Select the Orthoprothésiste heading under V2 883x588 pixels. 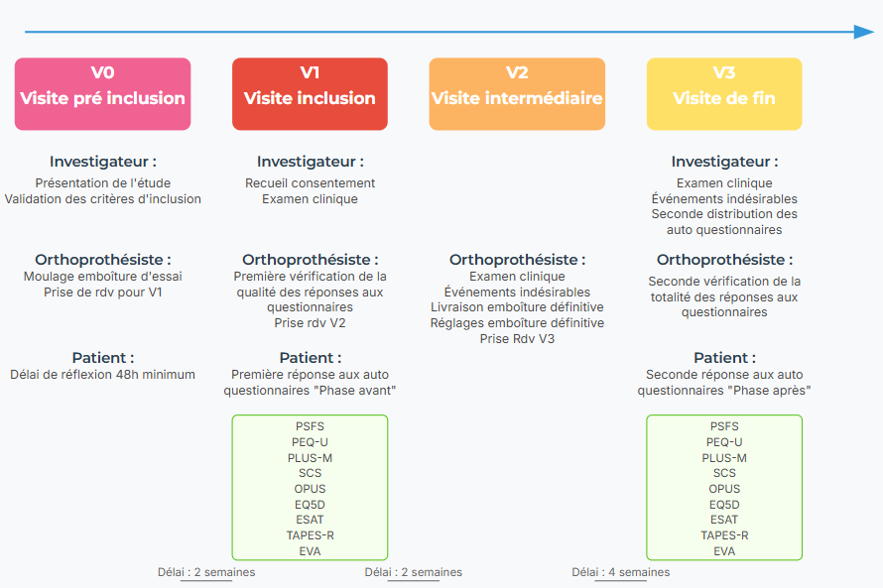517,260
